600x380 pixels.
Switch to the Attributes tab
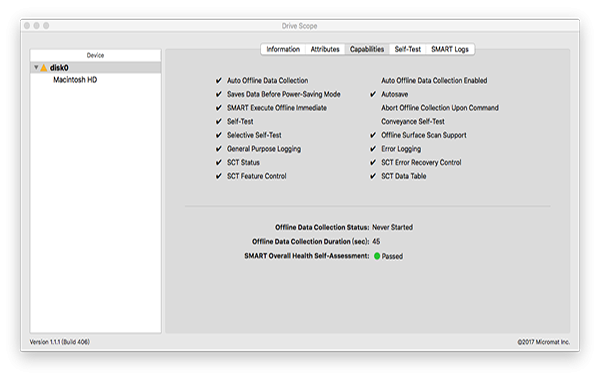(325, 49)
